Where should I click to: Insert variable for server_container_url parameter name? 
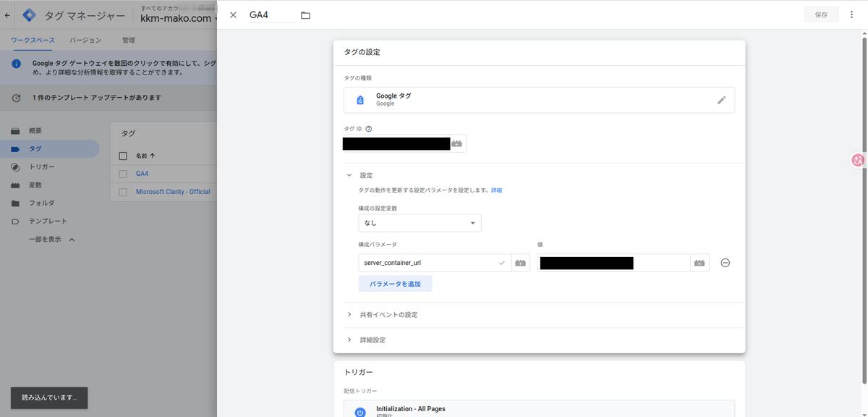click(x=521, y=263)
